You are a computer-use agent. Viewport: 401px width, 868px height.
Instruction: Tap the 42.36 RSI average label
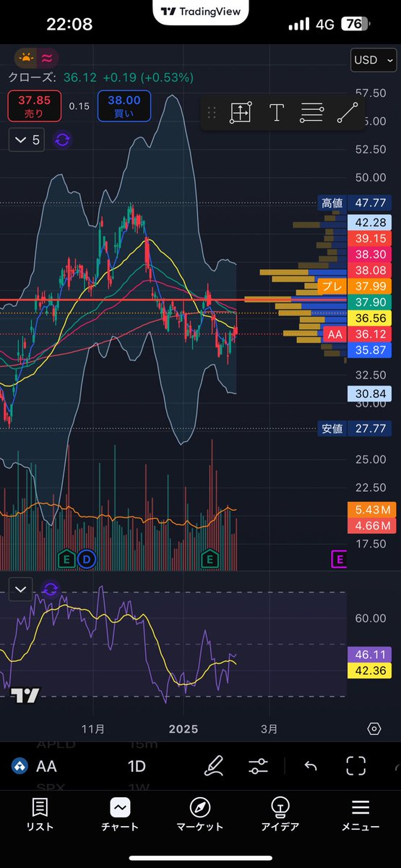369,671
